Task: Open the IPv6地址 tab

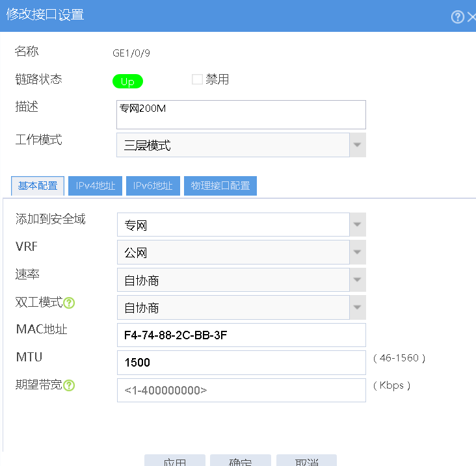Action: 153,186
